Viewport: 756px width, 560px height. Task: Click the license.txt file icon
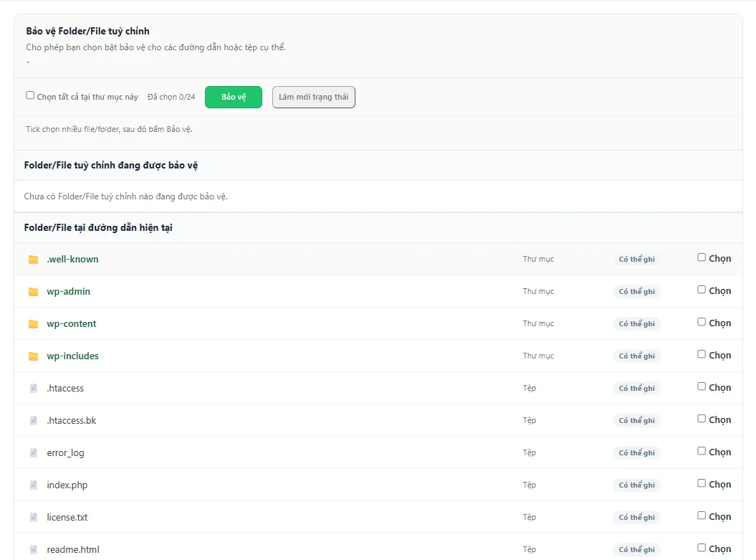coord(33,518)
